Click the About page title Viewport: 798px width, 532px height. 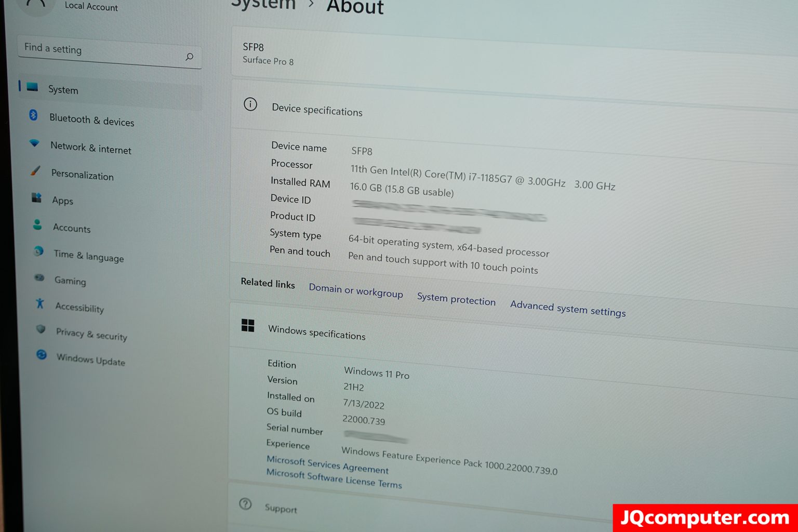point(355,6)
